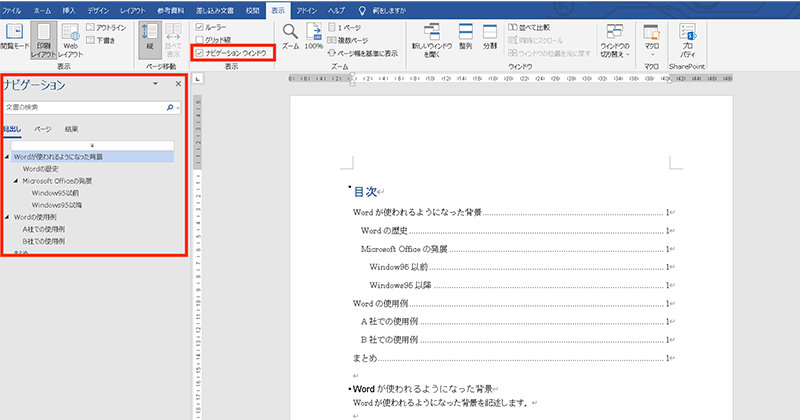Screen dimensions: 801x420
Task: Toggle the ルーラー (Ruler) checkbox
Action: (x=198, y=27)
